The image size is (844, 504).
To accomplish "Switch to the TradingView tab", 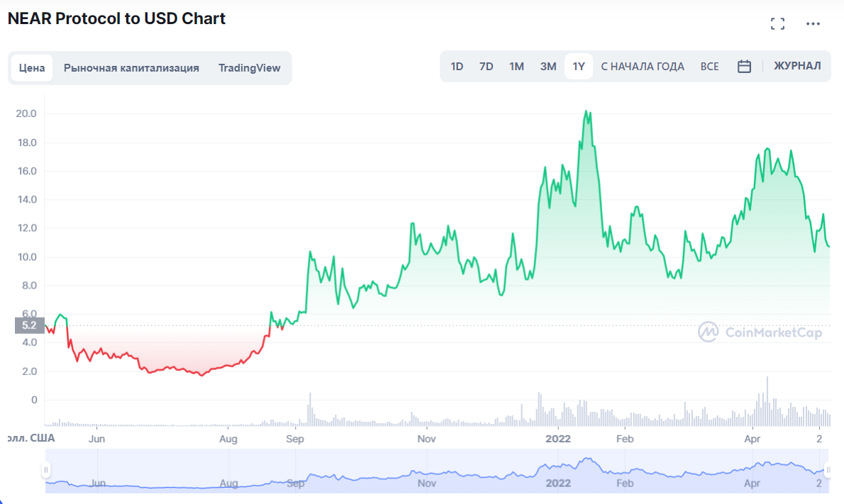I will point(249,68).
